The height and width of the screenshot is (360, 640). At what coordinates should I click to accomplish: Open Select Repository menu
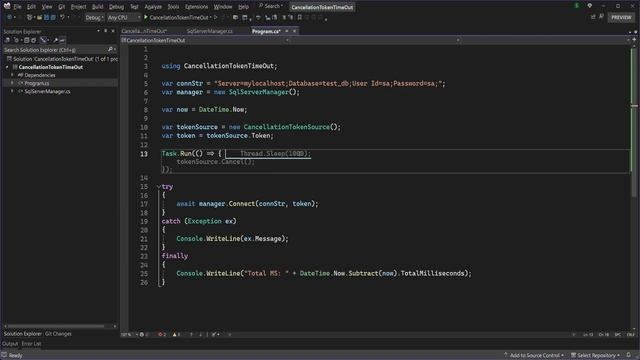point(596,355)
